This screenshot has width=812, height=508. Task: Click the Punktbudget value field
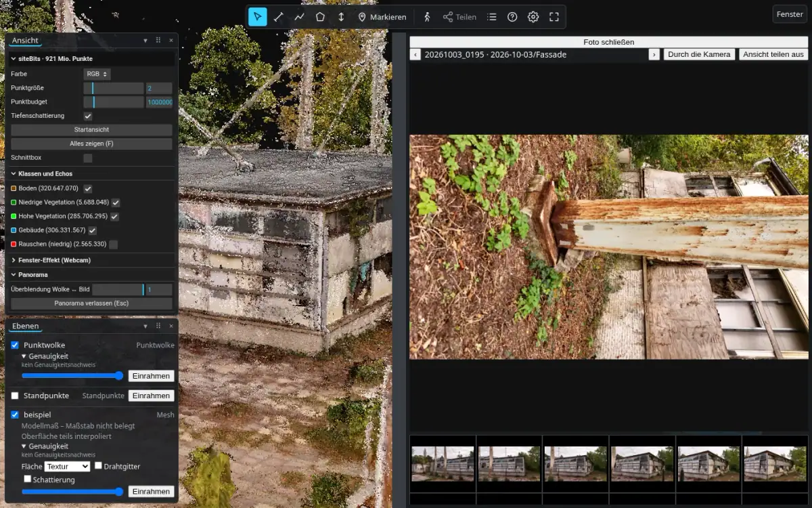[x=159, y=102]
